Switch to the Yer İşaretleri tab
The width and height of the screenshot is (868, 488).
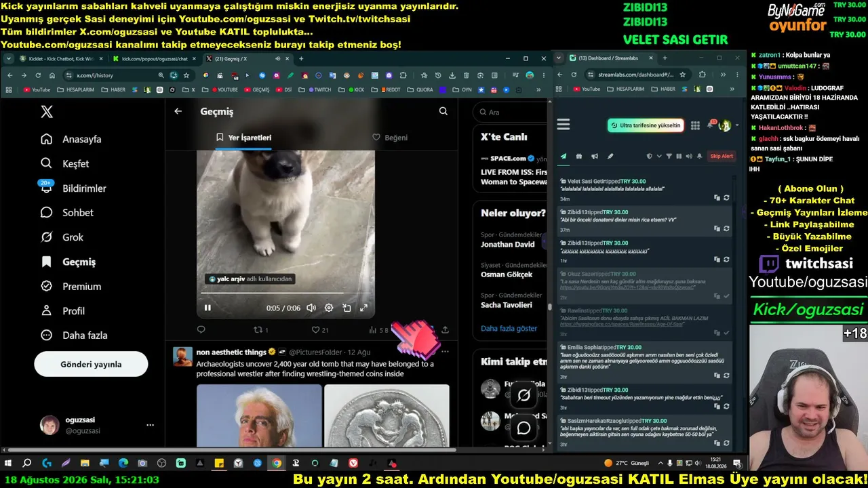pyautogui.click(x=243, y=138)
